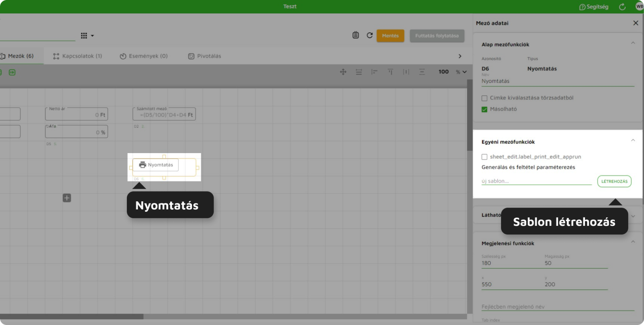The image size is (644, 325).
Task: Click the Generálás és feltétel paraméterezés label
Action: 528,167
